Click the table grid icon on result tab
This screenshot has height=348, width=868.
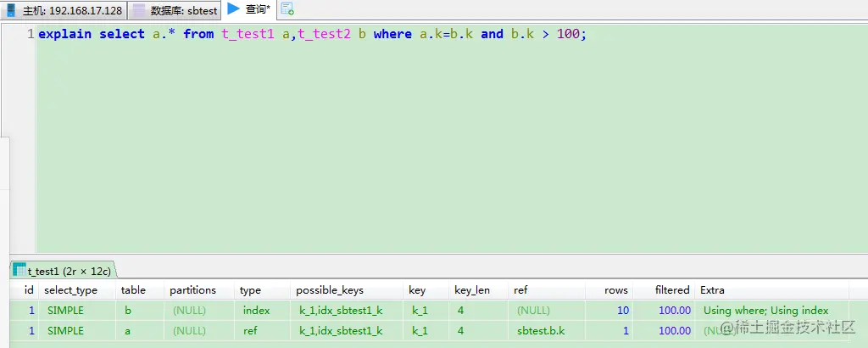[x=19, y=271]
